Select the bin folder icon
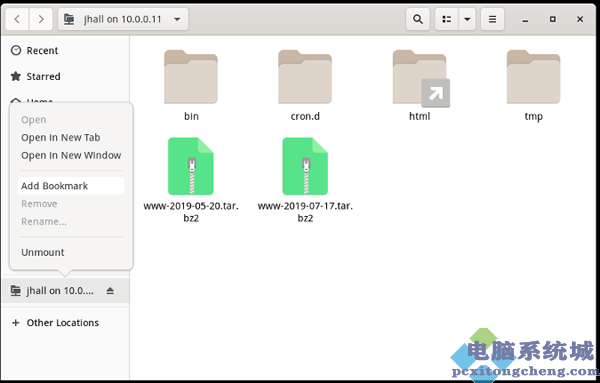This screenshot has height=383, width=600. coord(191,77)
